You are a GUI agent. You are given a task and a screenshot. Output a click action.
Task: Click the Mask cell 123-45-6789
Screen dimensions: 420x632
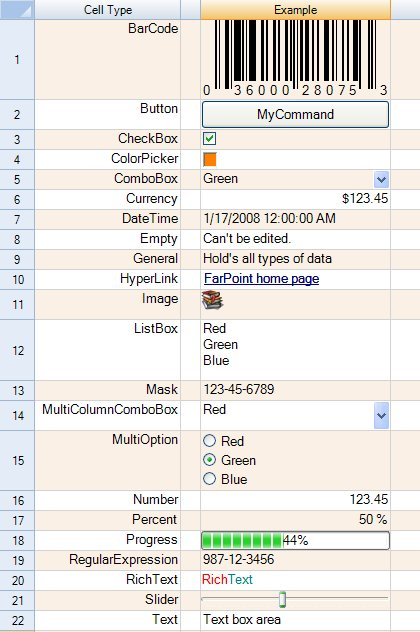(x=295, y=390)
